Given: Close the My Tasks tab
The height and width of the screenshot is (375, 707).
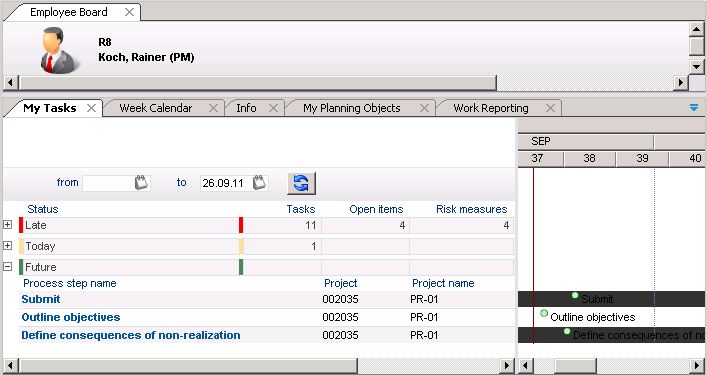Looking at the screenshot, I should click(92, 108).
